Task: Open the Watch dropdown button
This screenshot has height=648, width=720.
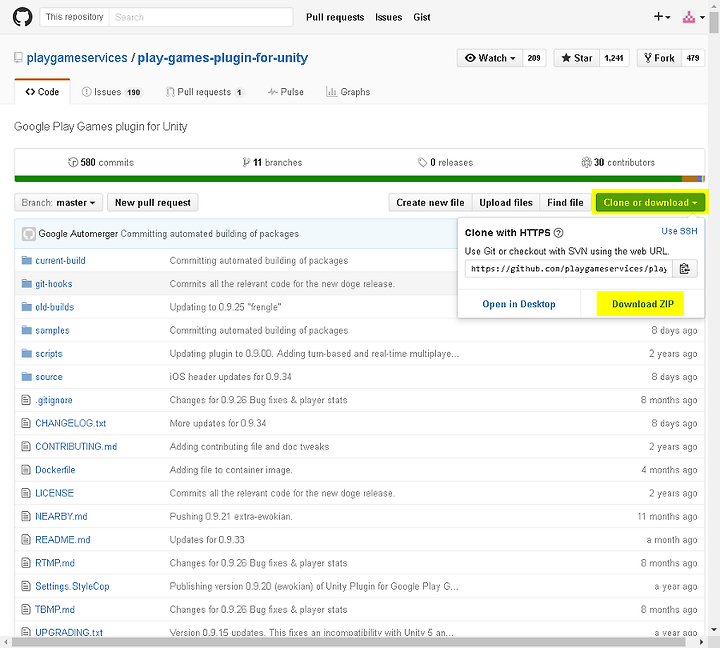Action: coord(490,58)
